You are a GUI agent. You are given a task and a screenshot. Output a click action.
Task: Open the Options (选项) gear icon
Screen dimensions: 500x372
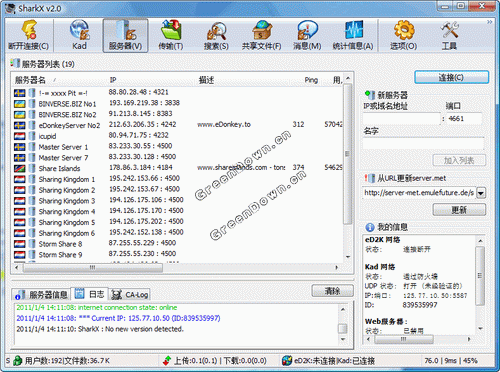click(404, 31)
